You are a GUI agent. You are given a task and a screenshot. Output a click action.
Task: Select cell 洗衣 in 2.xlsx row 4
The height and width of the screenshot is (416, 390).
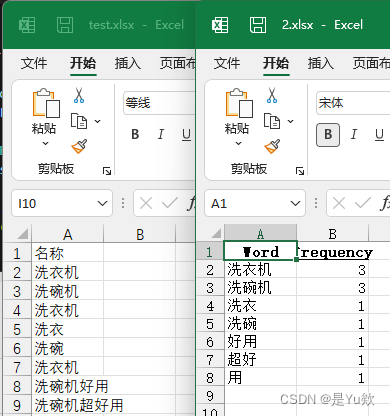[260, 306]
